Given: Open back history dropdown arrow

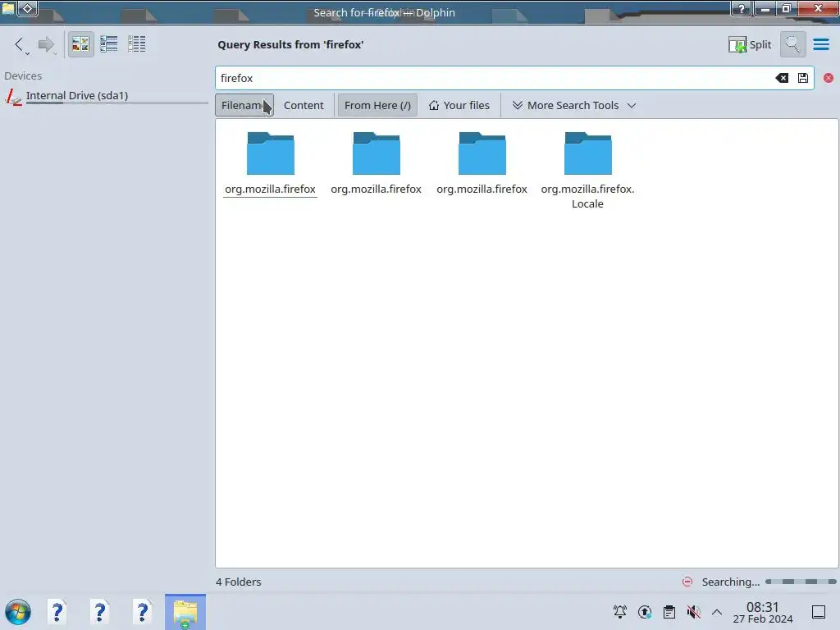Looking at the screenshot, I should click(27, 53).
